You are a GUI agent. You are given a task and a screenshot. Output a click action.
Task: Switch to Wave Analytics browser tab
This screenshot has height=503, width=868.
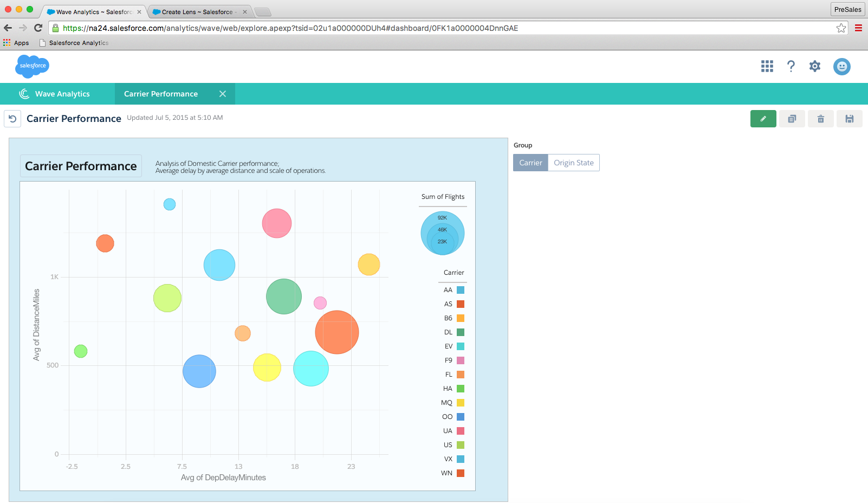click(93, 11)
